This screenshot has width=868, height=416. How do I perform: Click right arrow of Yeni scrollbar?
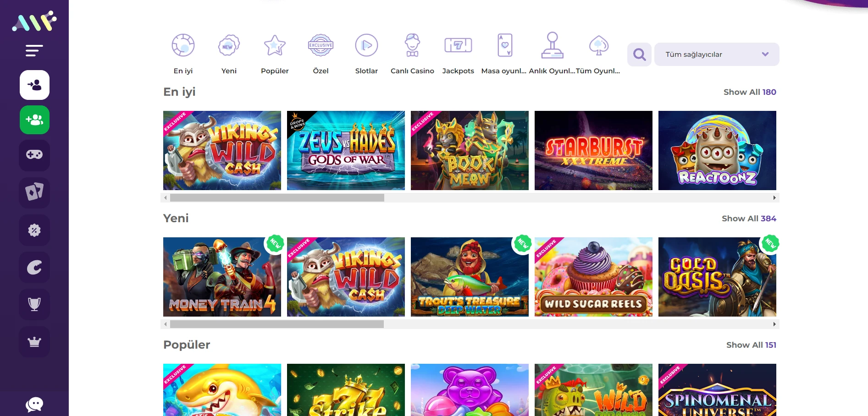(774, 324)
